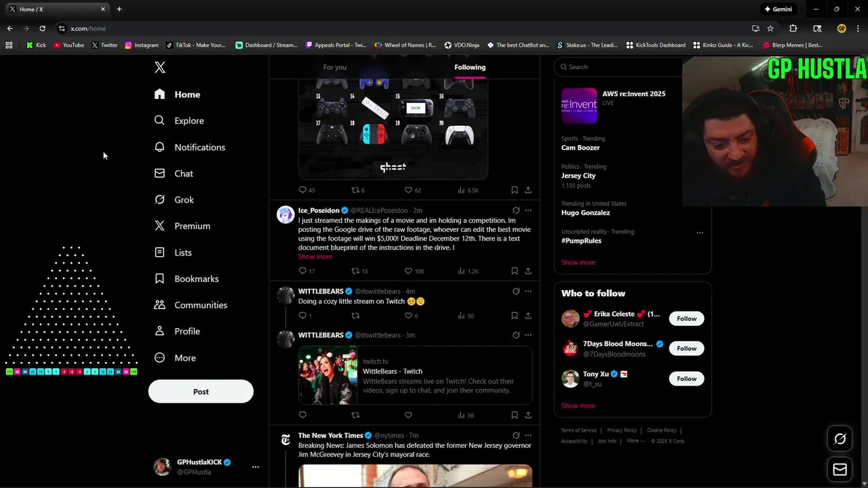Like Ice_Poseidon's post with 106 likes

click(408, 271)
